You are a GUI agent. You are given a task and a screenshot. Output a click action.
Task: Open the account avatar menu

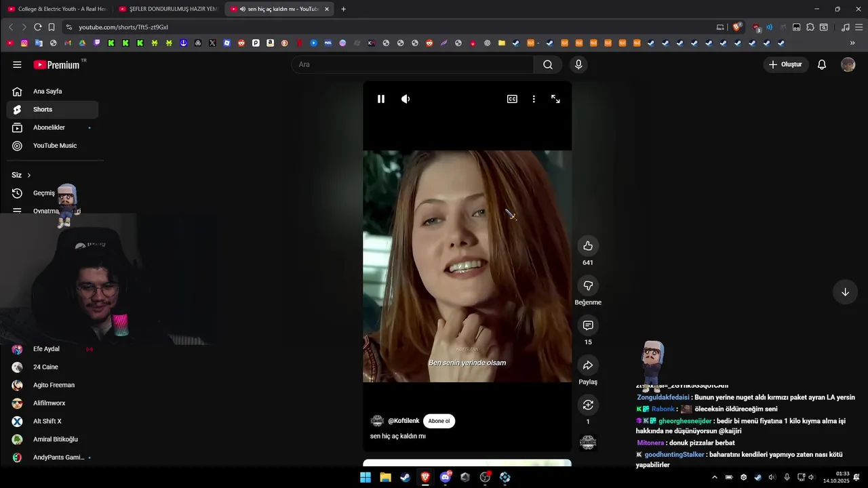[848, 64]
